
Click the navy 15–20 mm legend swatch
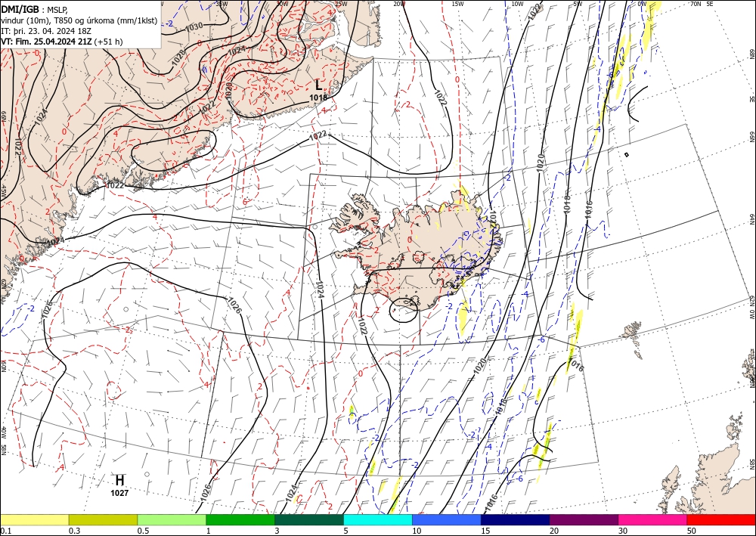point(516,519)
